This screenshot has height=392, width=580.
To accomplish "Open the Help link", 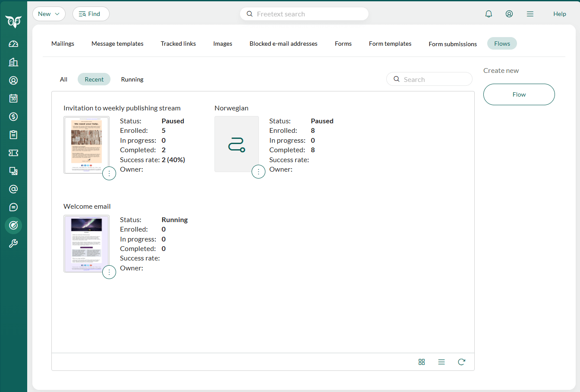I will (560, 14).
